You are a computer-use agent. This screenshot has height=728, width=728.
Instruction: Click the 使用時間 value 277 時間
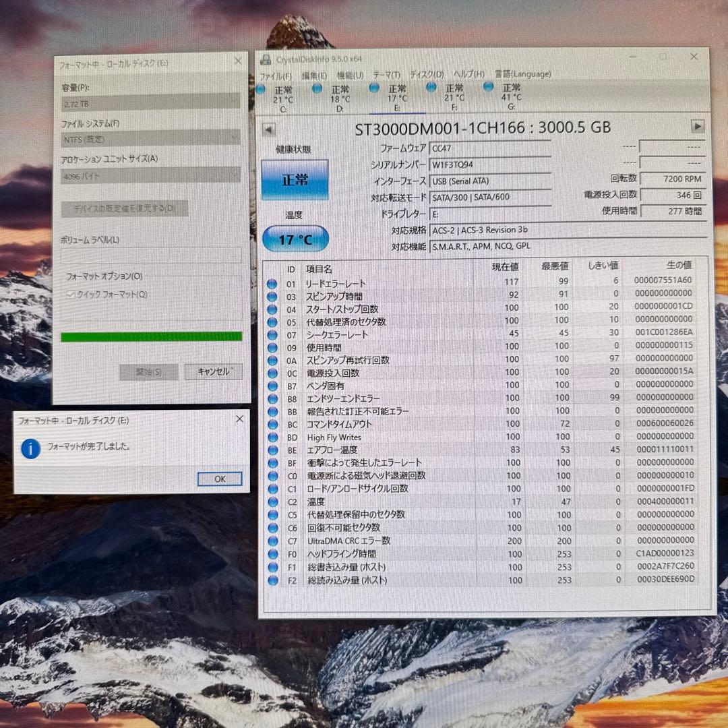click(x=673, y=211)
